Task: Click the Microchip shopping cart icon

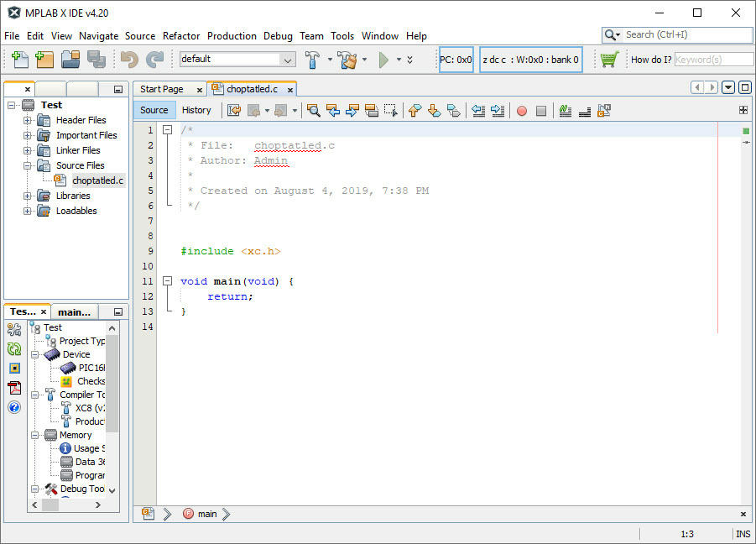Action: pyautogui.click(x=609, y=60)
